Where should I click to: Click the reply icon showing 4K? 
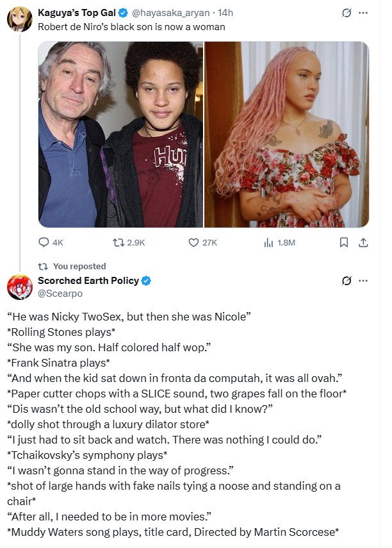[44, 242]
